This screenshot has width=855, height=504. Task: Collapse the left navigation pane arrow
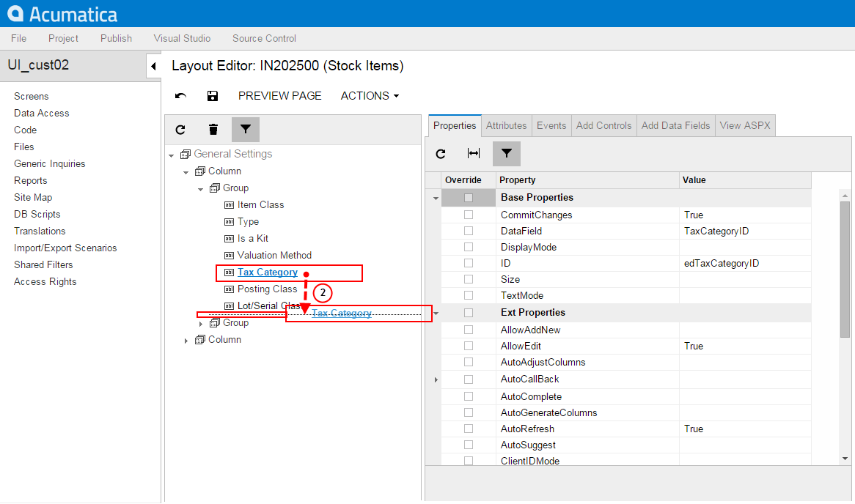[x=153, y=66]
